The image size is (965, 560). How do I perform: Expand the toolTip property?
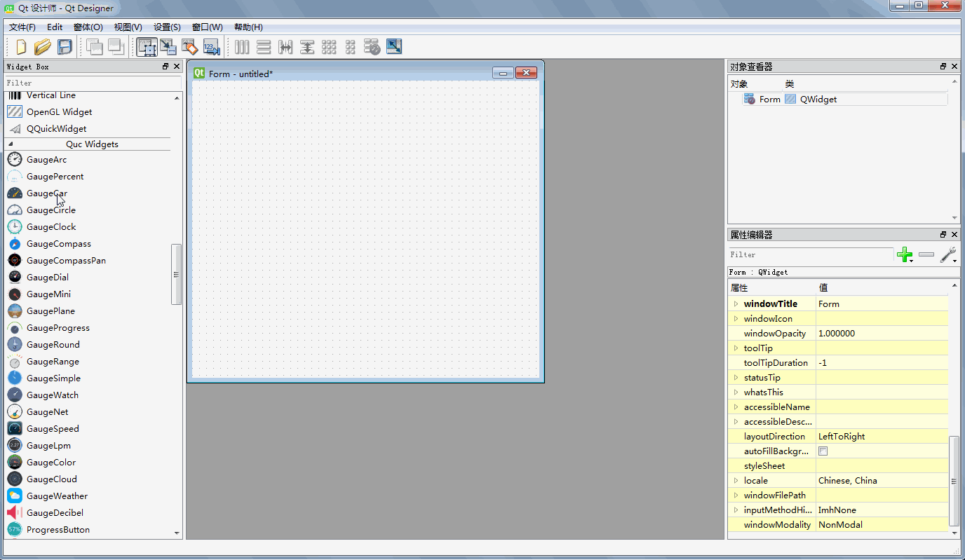coord(736,348)
